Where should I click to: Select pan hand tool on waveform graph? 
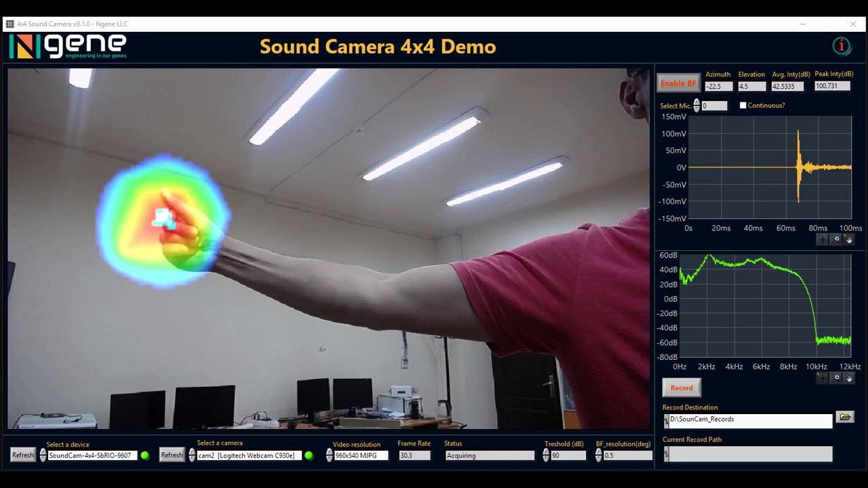pos(848,239)
